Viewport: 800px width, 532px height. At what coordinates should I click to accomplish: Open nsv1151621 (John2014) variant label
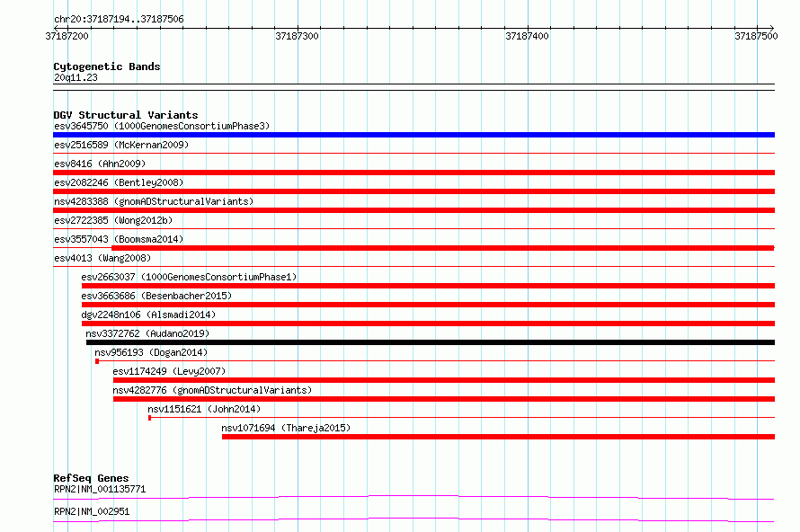204,409
